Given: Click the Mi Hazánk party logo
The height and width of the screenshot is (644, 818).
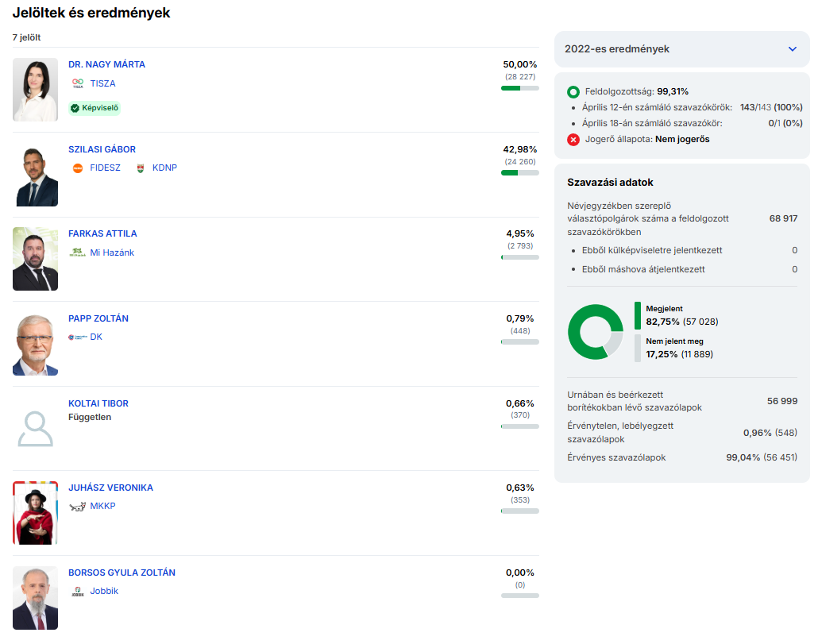Looking at the screenshot, I should (77, 253).
